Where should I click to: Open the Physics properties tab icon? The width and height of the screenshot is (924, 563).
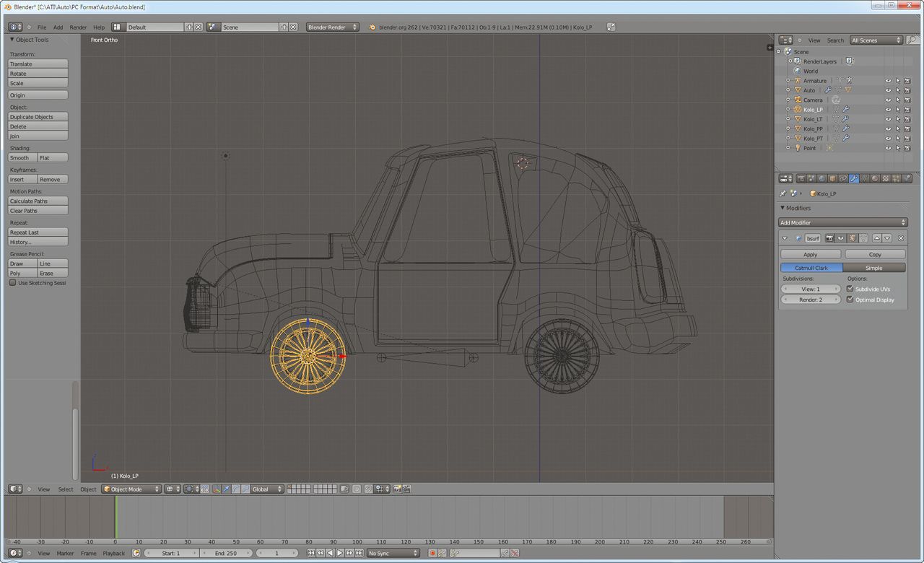pyautogui.click(x=907, y=178)
